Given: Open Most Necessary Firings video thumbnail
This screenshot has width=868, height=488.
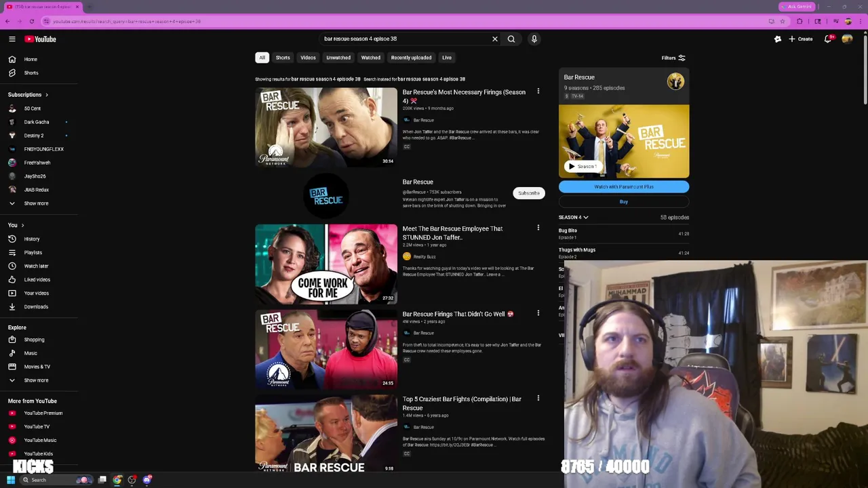Looking at the screenshot, I should pos(326,127).
